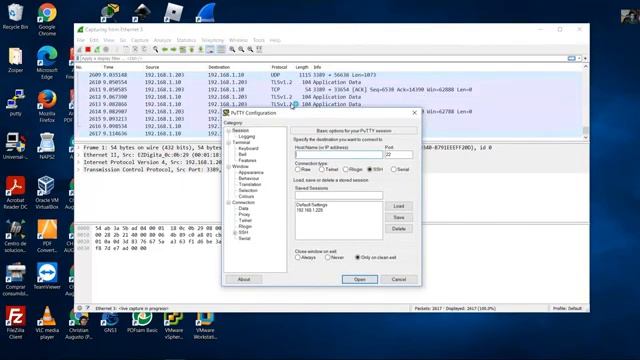Click the Load button in PuTTY
This screenshot has height=360, width=640.
(399, 206)
